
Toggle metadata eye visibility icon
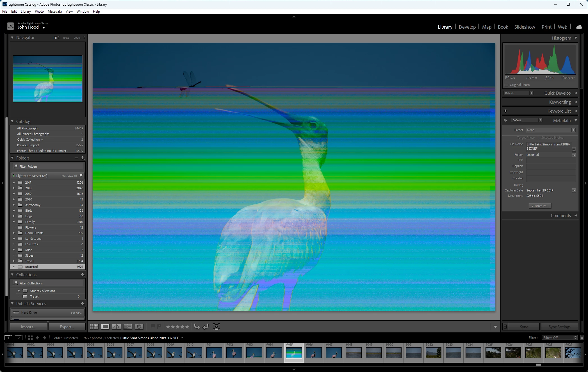click(x=505, y=120)
